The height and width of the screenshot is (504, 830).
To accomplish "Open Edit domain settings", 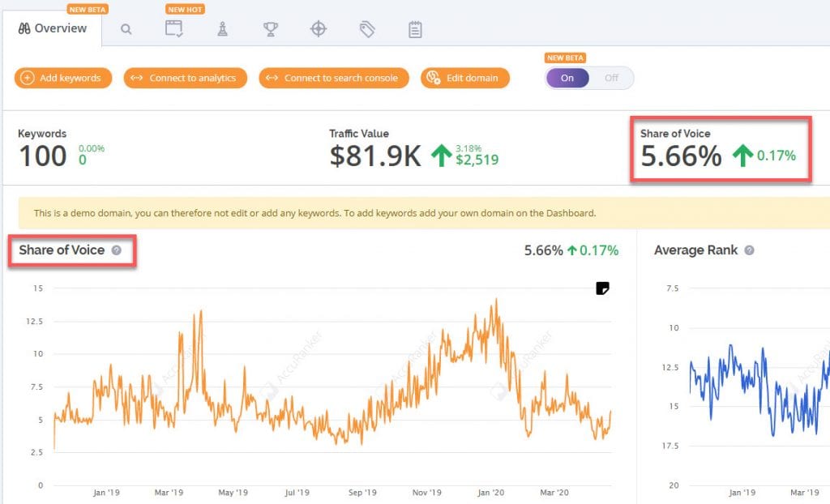I will (x=464, y=78).
